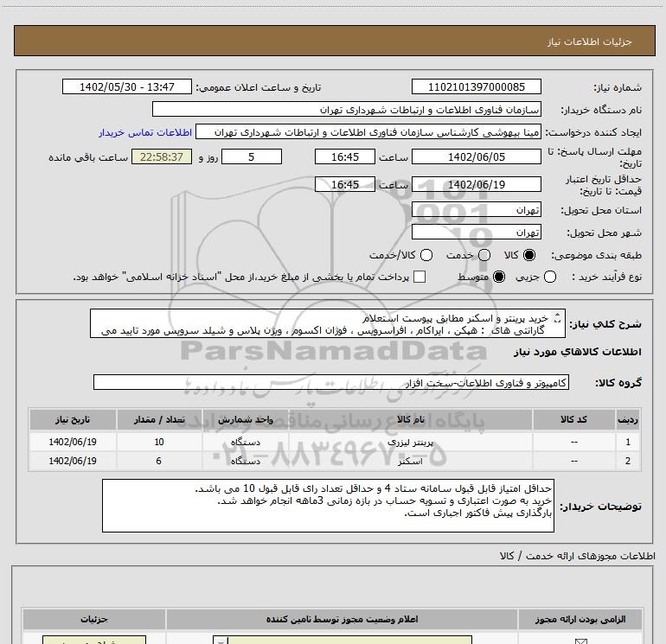This screenshot has height=644, width=666.
Task: Click the شماره نیاز field 1102101397000085
Action: [476, 86]
